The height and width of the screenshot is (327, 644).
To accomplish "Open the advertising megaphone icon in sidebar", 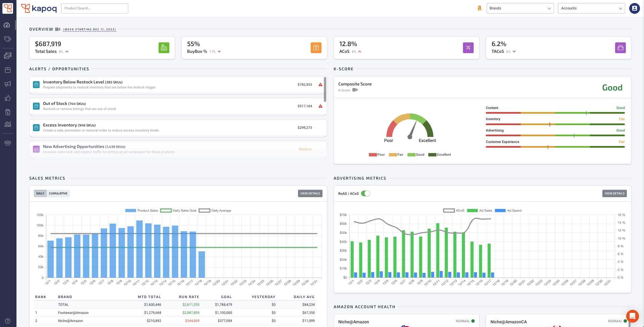I will (7, 84).
